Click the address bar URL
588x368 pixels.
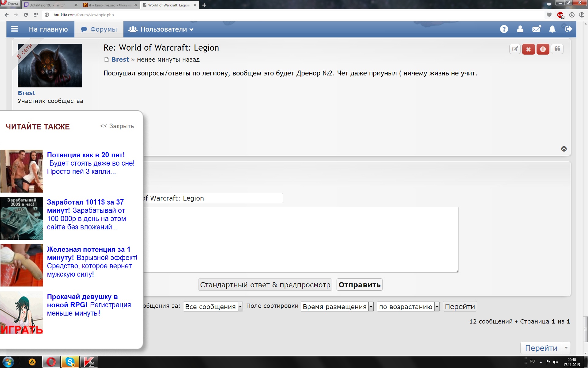[x=83, y=15]
